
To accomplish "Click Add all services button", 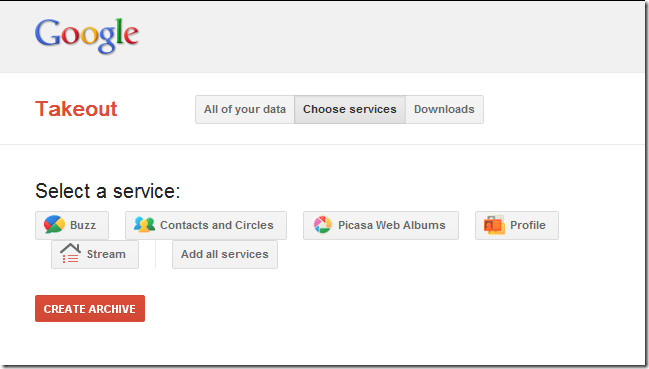I will 225,254.
